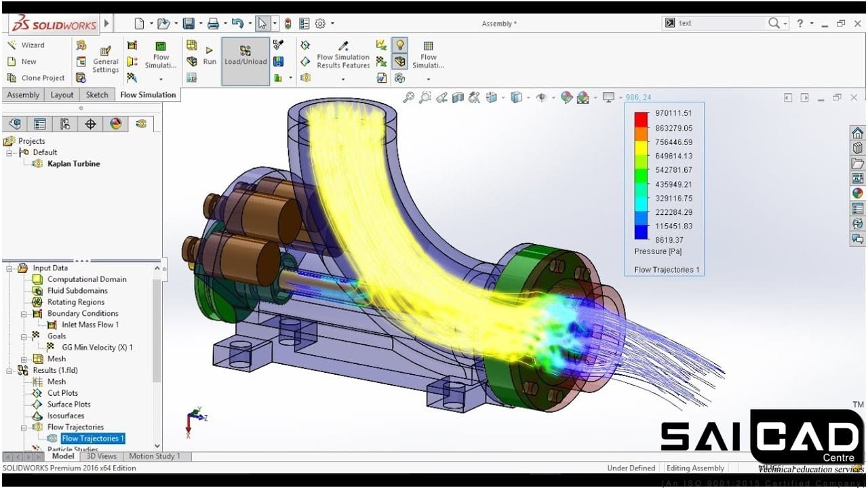Click in the command search text field
This screenshot has width=868, height=488.
[721, 23]
